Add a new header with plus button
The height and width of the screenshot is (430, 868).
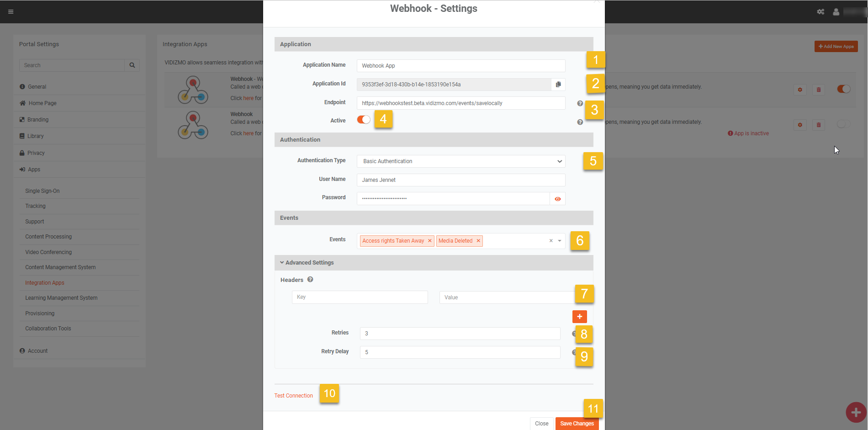pos(579,317)
